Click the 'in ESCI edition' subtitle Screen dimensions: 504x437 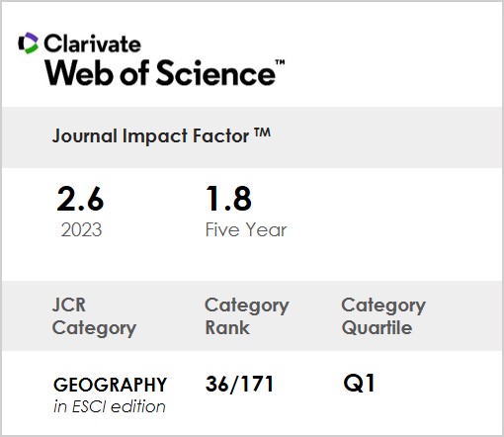pos(110,406)
